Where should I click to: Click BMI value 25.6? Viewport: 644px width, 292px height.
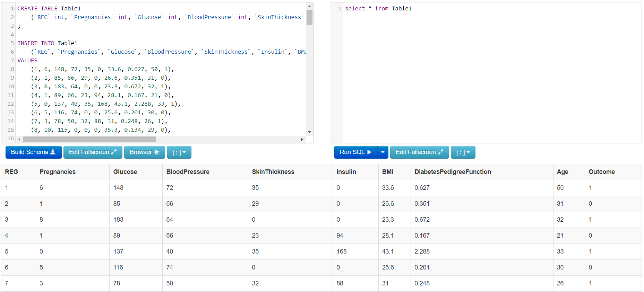(388, 267)
